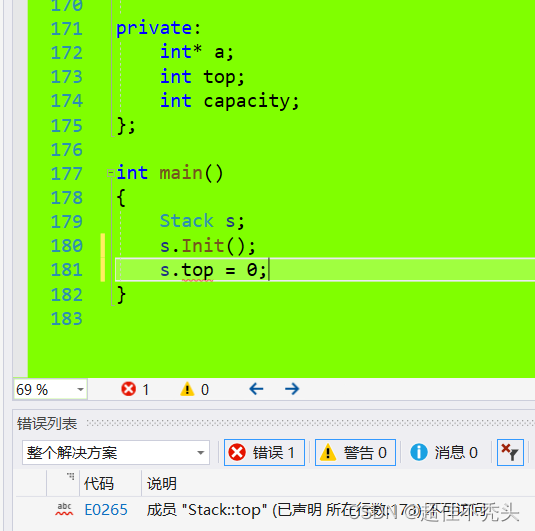
Task: Sort by the 说明 column header
Action: pyautogui.click(x=162, y=484)
